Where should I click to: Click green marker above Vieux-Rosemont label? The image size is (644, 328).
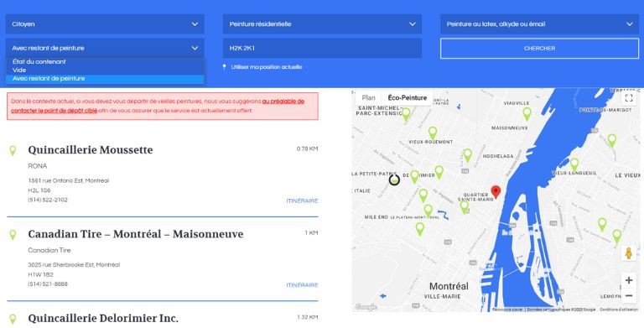pos(433,133)
